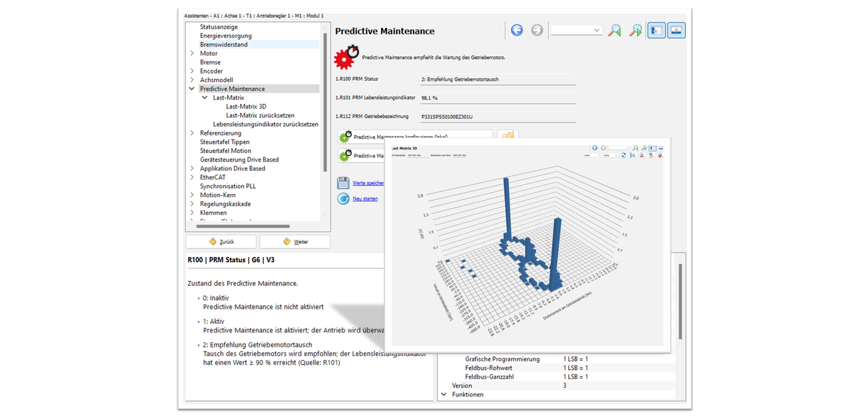Select Lebensleistungsindikator zurücksetzen tree entry
The image size is (868, 418).
[266, 124]
